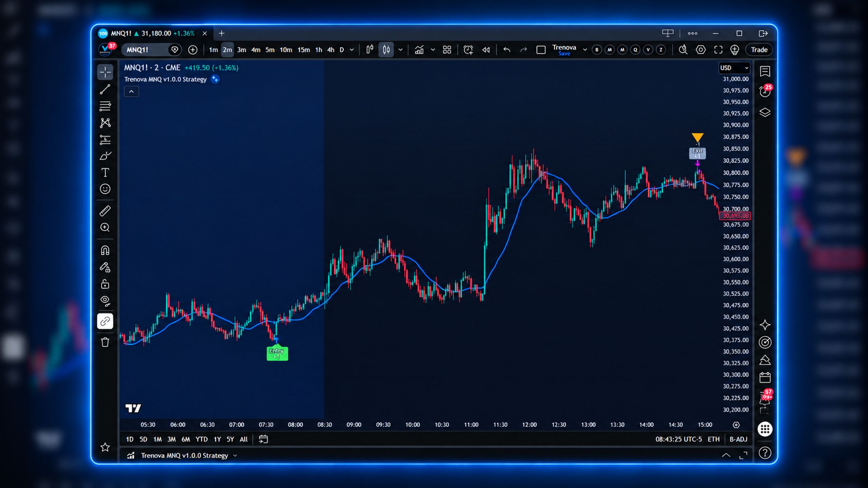Select the trend line drawing tool
Viewport: 868px width, 488px height.
[x=105, y=89]
